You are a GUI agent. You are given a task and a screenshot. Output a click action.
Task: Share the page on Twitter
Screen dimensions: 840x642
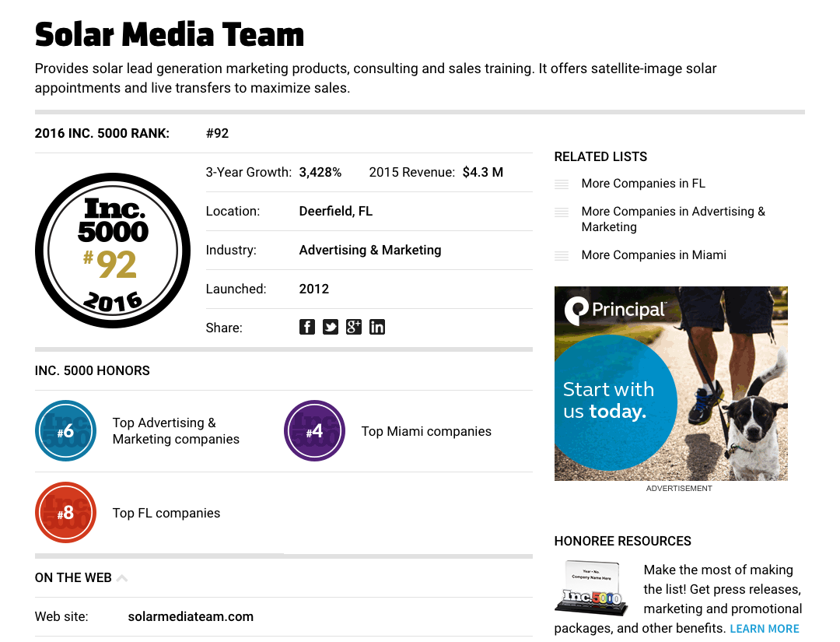point(331,327)
